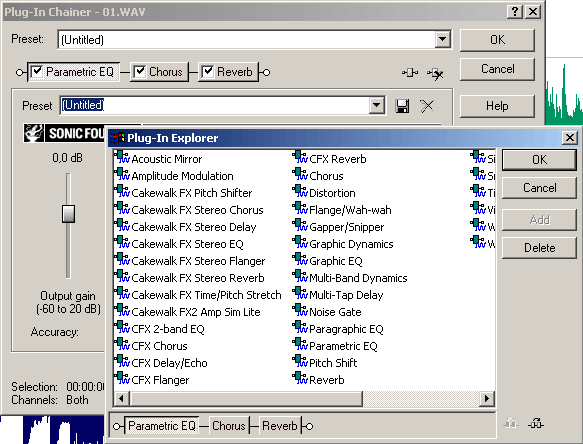Select the CFX 2-band EQ icon
This screenshot has height=444, width=583.
pyautogui.click(x=122, y=328)
